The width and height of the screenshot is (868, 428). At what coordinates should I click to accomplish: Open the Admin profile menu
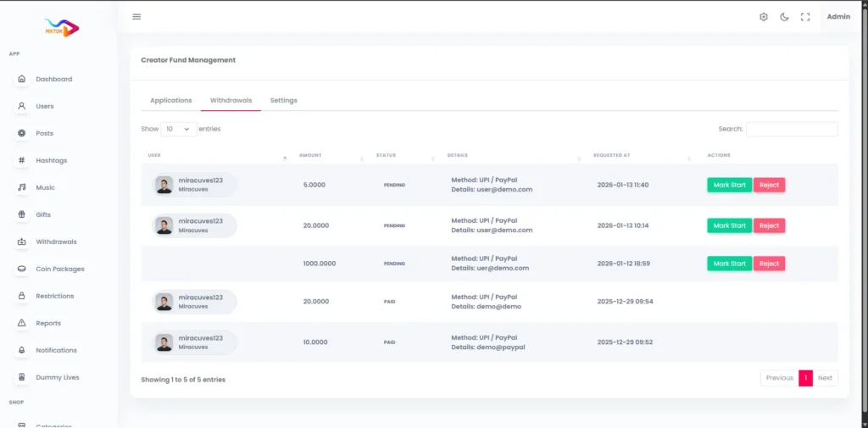(837, 17)
